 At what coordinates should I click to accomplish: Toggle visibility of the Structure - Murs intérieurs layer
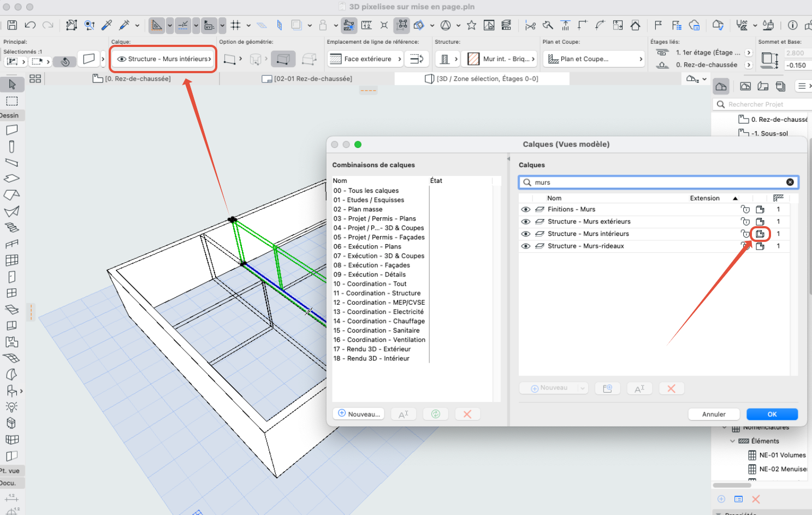click(x=526, y=234)
